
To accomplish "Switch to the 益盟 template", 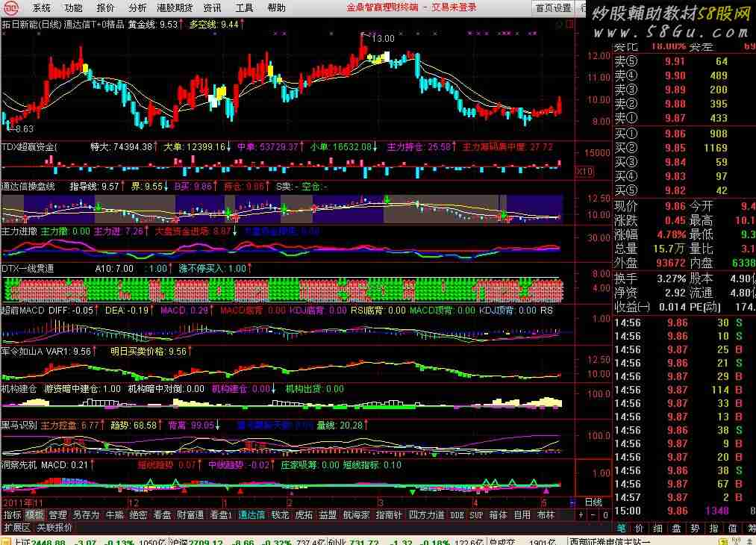I will tap(328, 515).
